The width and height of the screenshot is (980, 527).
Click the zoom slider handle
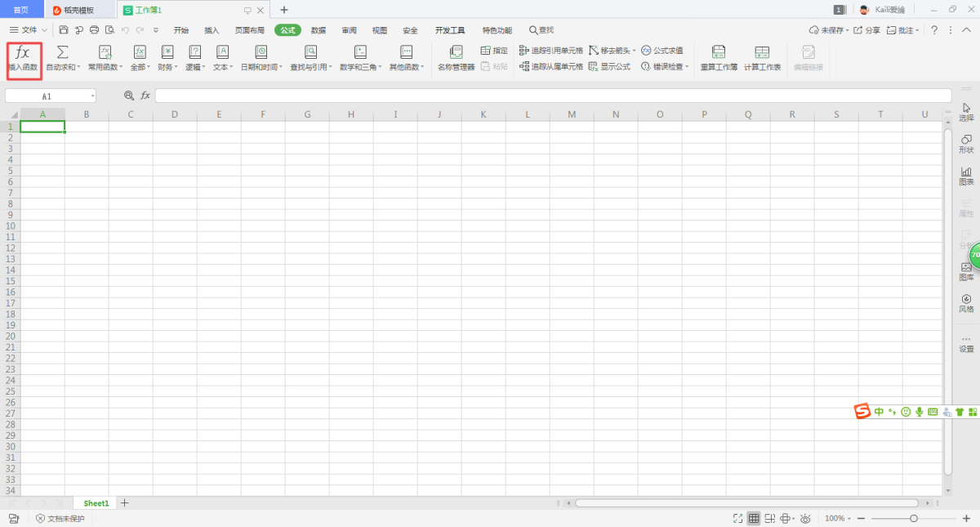(914, 519)
